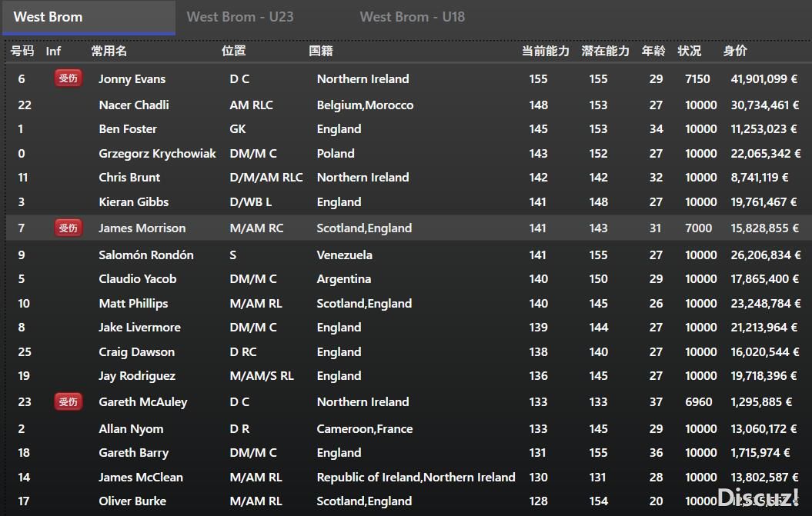Click Krychowiak's value 22,065,342 €
812x516 pixels.
[x=765, y=154]
